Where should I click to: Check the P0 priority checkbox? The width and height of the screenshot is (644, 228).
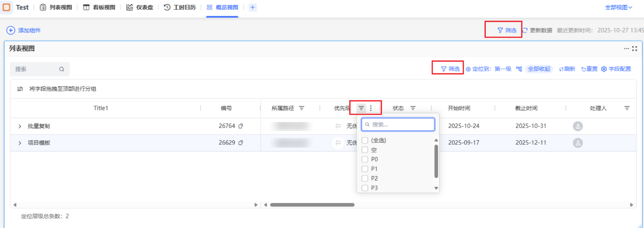click(x=364, y=159)
